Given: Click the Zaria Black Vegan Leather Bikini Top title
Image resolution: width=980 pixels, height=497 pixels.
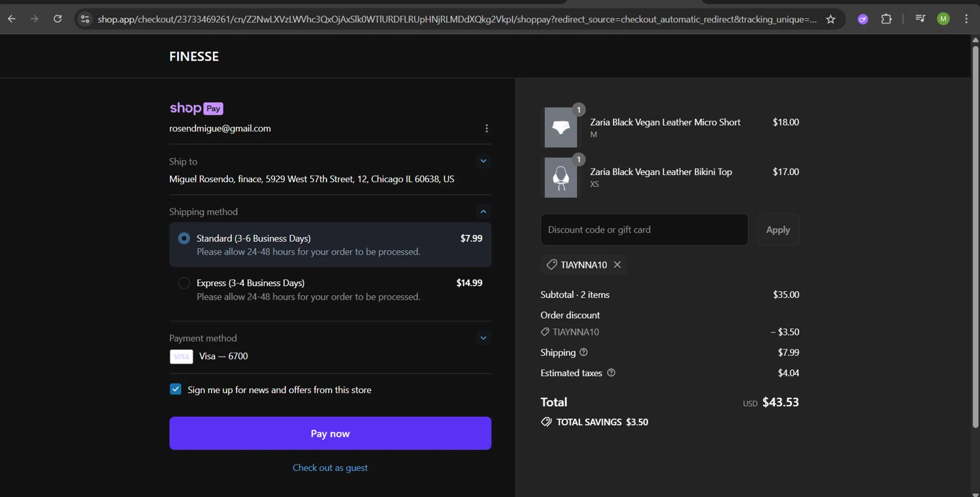Looking at the screenshot, I should 661,172.
